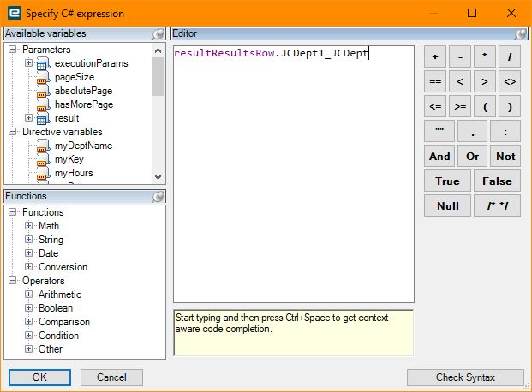532x392 pixels.
Task: Insert the Null value
Action: pyautogui.click(x=447, y=205)
